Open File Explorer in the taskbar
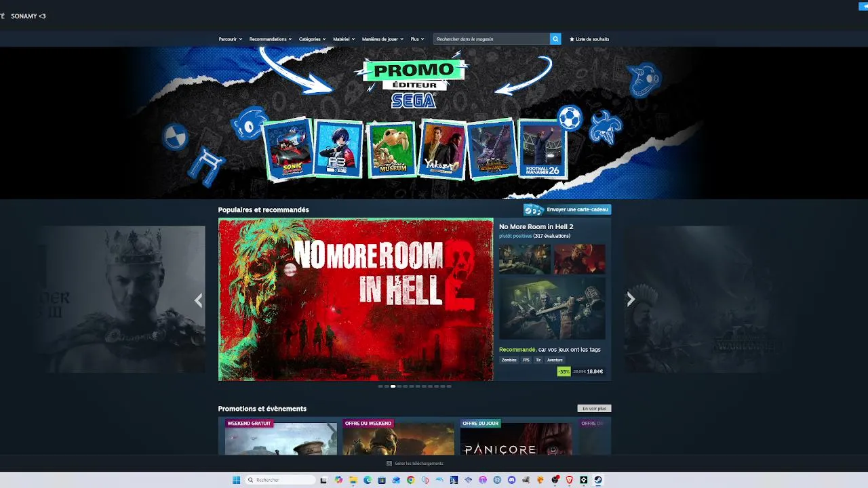 coord(353,480)
